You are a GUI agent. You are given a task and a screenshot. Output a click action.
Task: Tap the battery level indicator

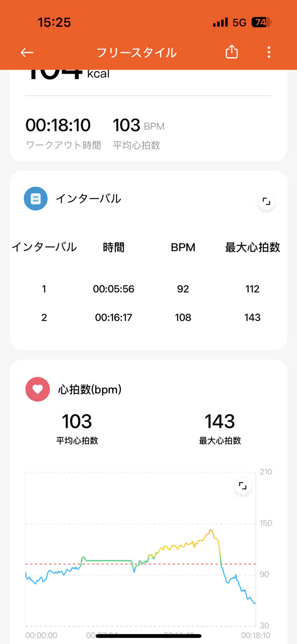pos(261,22)
